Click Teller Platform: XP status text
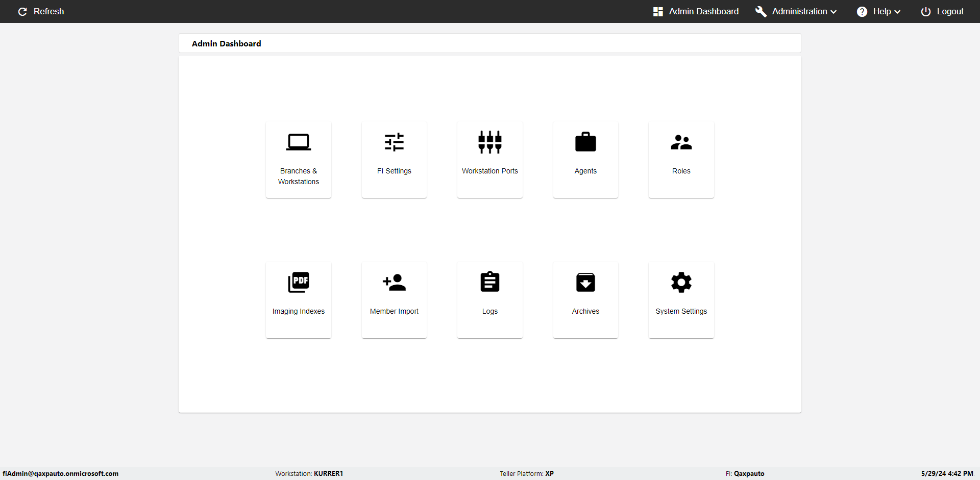This screenshot has height=480, width=980. (x=527, y=473)
